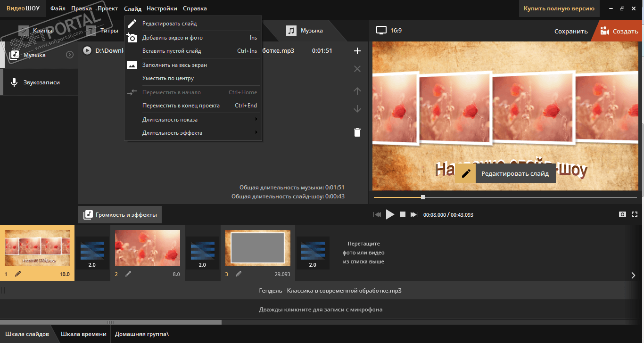Play the mp3 track in the music list

[x=87, y=50]
